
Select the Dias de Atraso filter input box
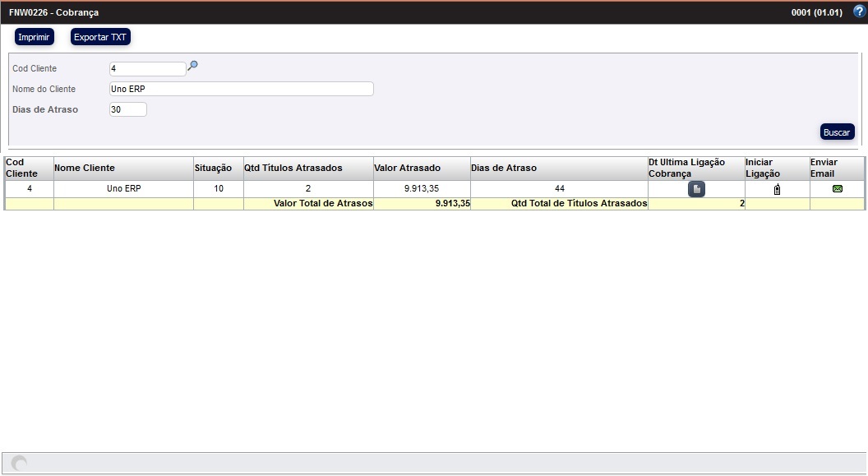point(127,109)
